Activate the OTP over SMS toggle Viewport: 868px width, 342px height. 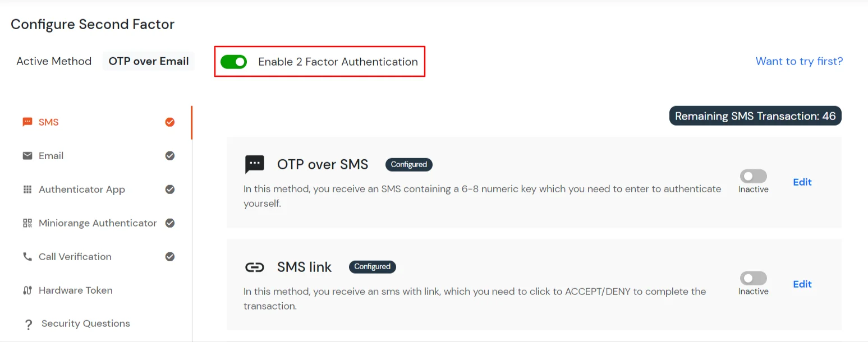[753, 177]
